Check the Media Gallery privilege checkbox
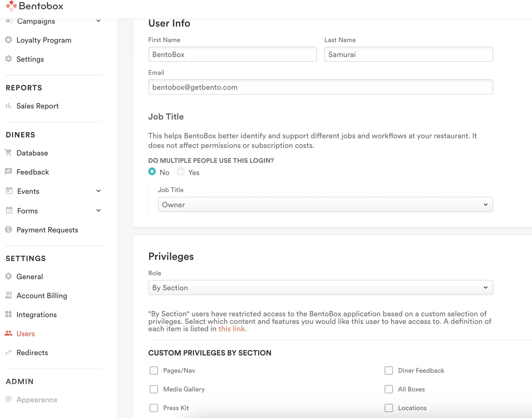Screen dimensions: 532x418 coord(154,389)
